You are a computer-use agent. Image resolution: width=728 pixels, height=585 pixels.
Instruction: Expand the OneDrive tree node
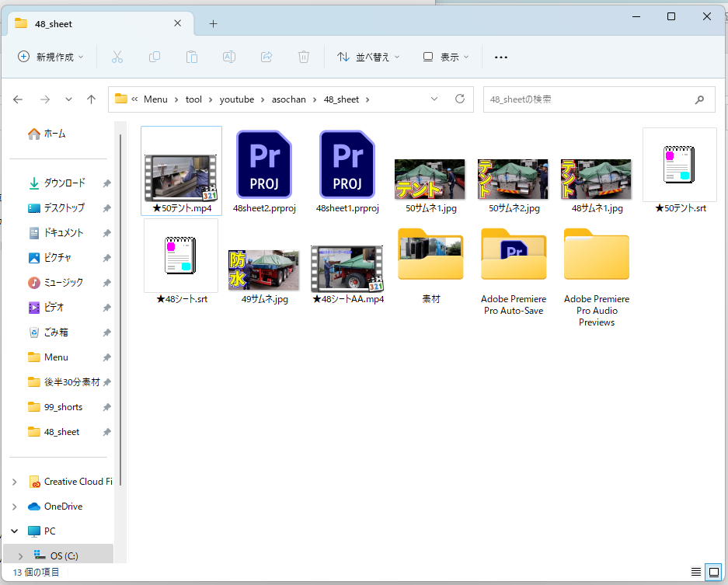[15, 507]
